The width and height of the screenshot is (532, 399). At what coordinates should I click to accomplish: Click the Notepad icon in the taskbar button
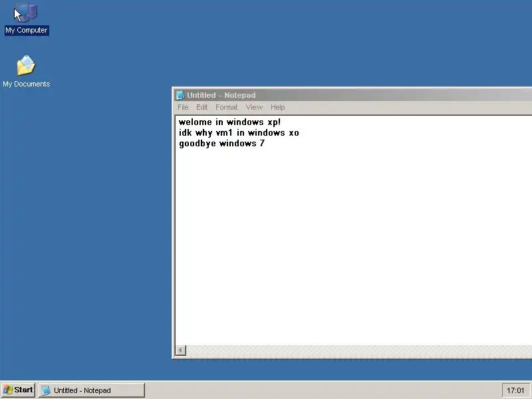[x=46, y=390]
